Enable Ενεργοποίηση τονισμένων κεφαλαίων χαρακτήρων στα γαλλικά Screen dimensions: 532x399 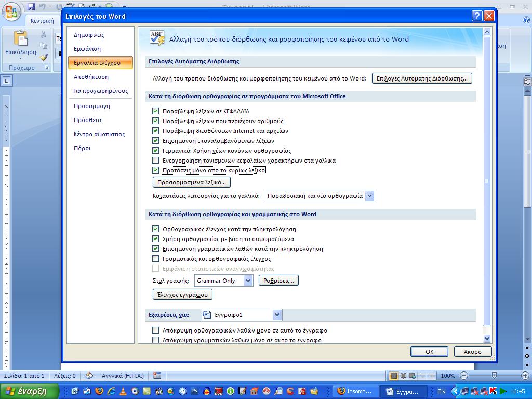[155, 160]
